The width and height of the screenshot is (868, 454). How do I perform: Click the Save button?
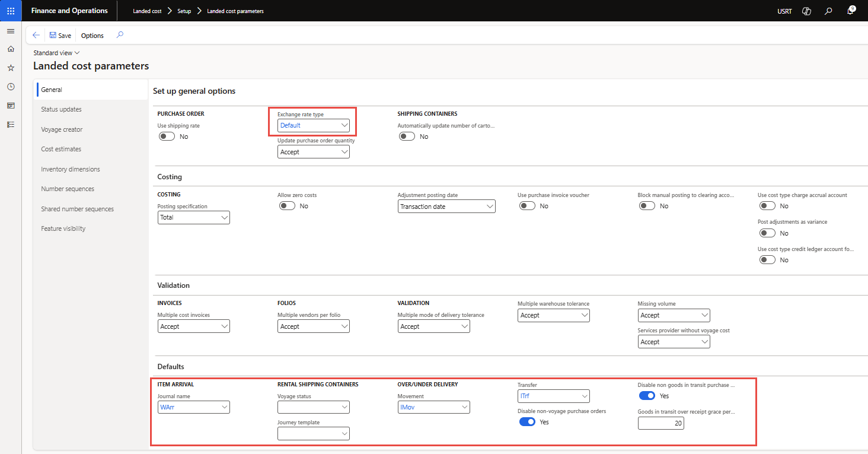pos(60,36)
